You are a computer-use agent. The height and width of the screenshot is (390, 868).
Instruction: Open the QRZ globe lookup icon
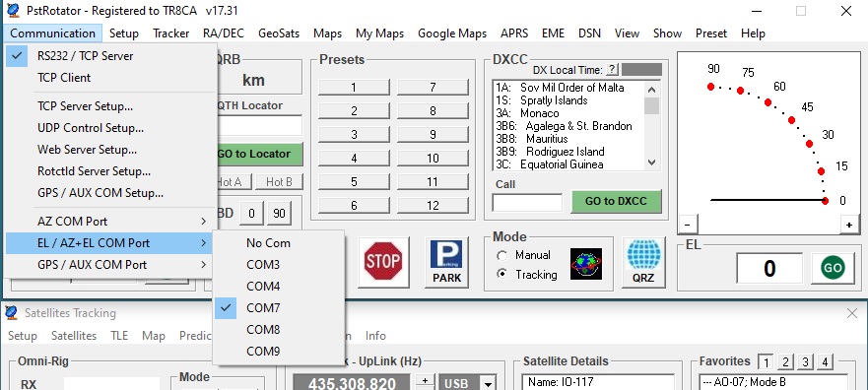click(x=643, y=262)
